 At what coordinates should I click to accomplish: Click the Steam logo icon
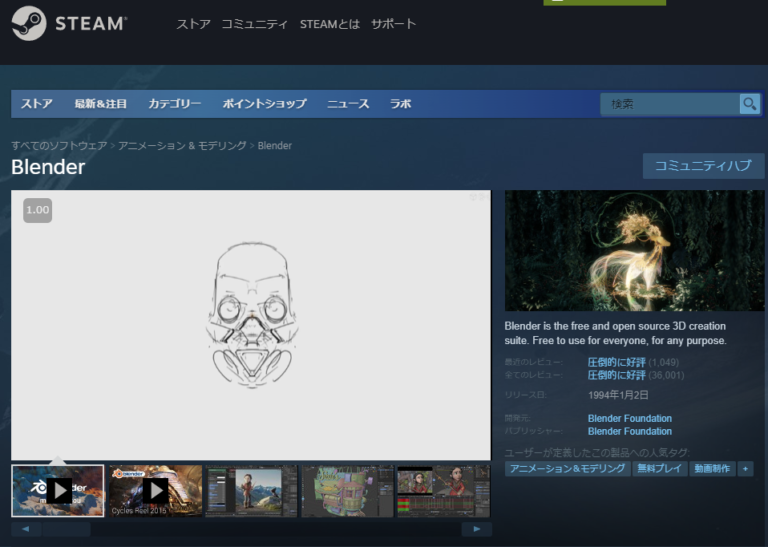(29, 23)
